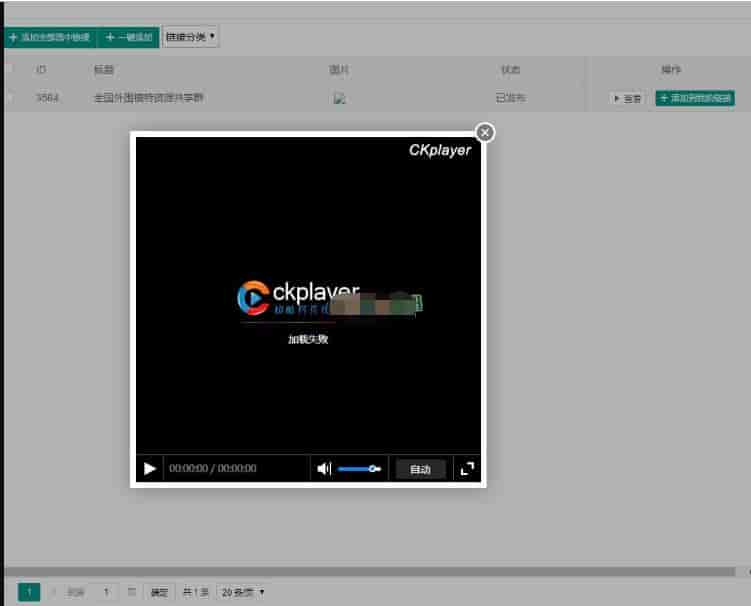751x606 pixels.
Task: Click the CKplayer text at the player's top-right corner
Action: point(440,150)
